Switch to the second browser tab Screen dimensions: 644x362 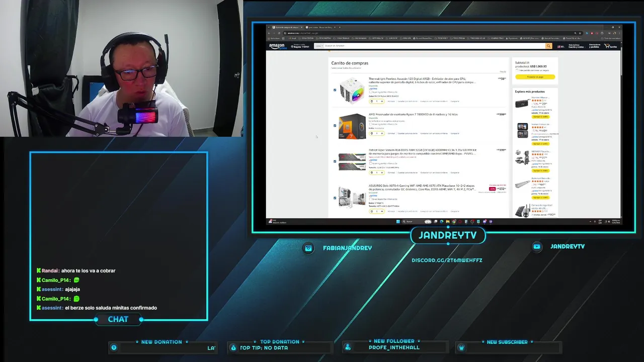coord(320,27)
